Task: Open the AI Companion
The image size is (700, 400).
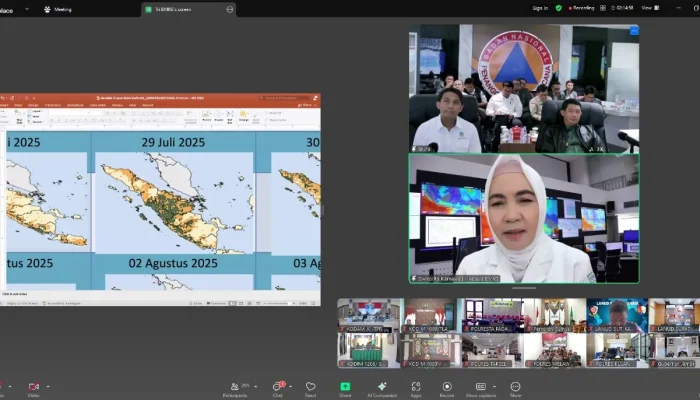Action: (x=382, y=389)
